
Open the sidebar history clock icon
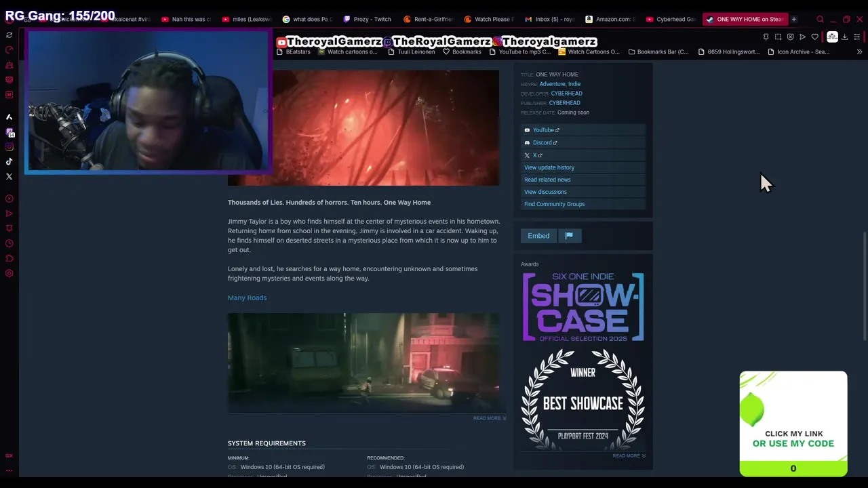(x=9, y=243)
